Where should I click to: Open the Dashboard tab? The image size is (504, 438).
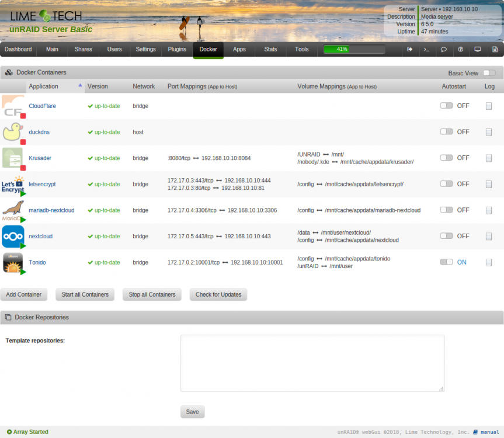(18, 49)
